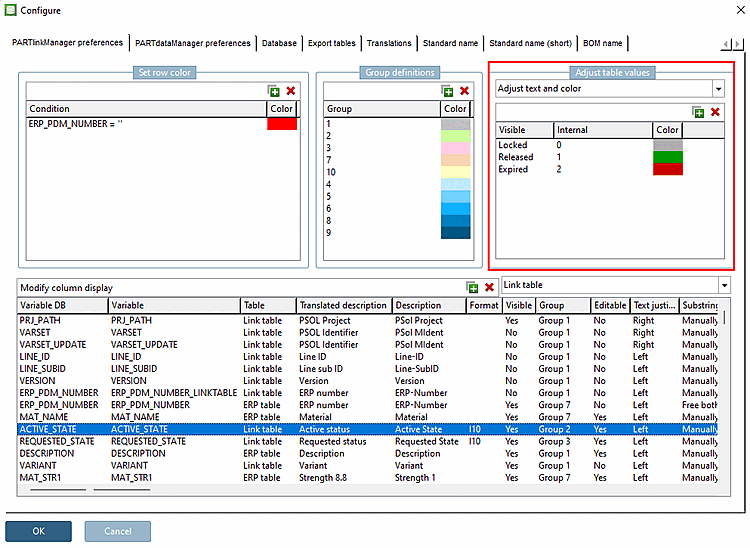Go to the BOM name tab
Screen dimensions: 750x548
(x=602, y=44)
